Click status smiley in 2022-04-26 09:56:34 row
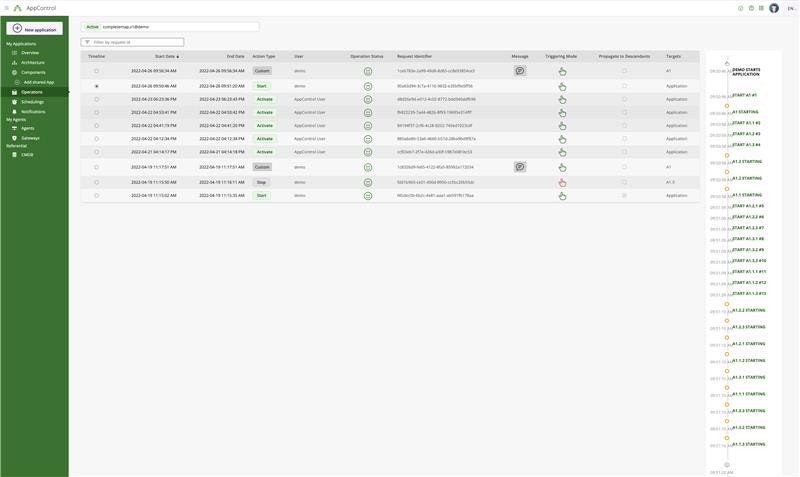 [368, 71]
